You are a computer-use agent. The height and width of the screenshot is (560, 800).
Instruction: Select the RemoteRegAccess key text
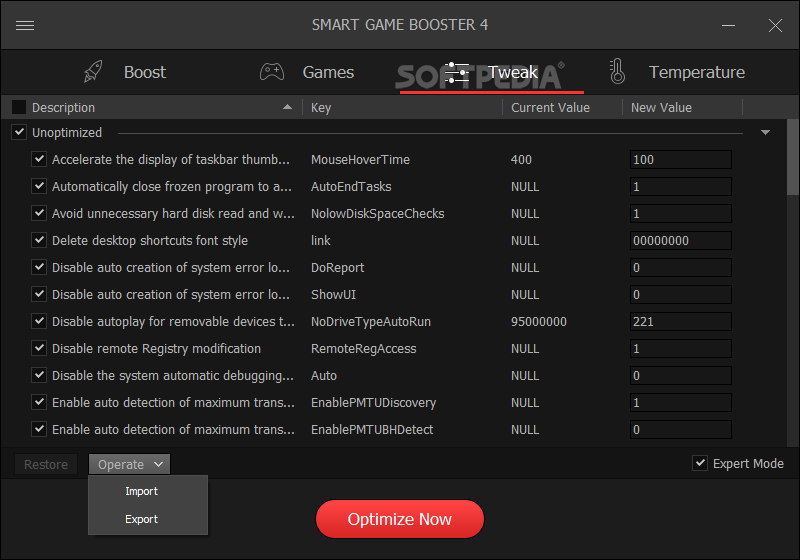tap(364, 349)
